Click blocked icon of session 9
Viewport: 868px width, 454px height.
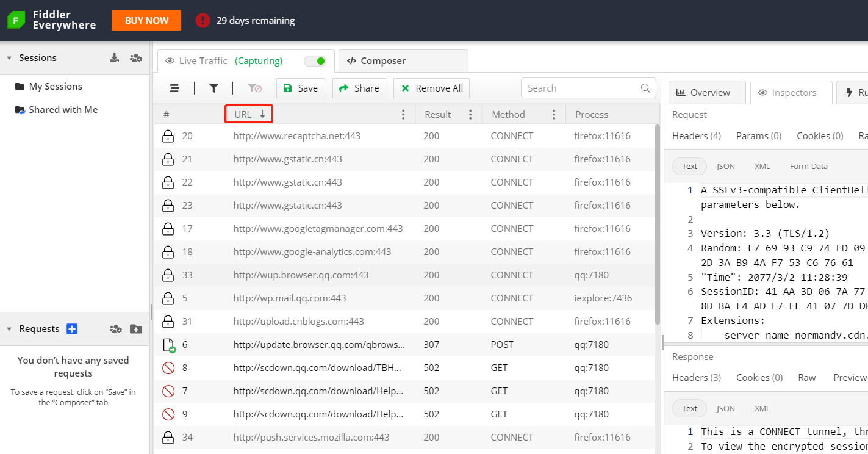(x=168, y=414)
